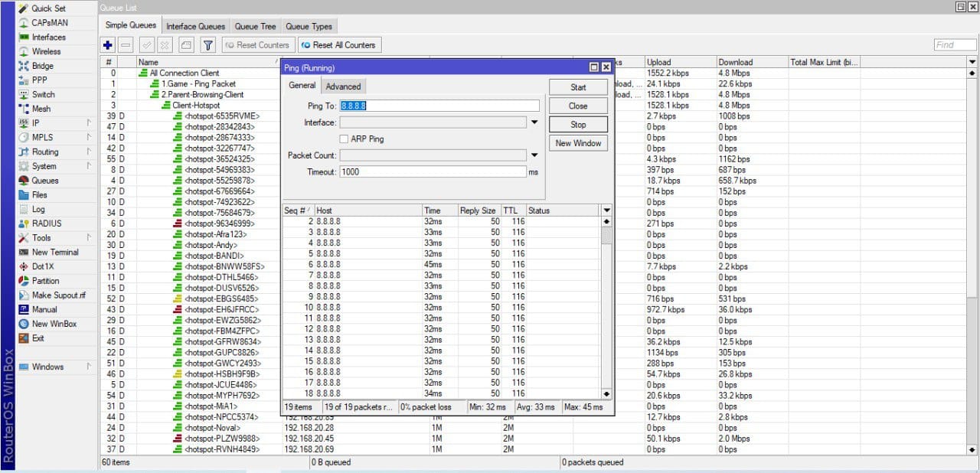Open the Interface dropdown in Ping dialog
Image resolution: width=980 pixels, height=473 pixels.
pos(534,122)
